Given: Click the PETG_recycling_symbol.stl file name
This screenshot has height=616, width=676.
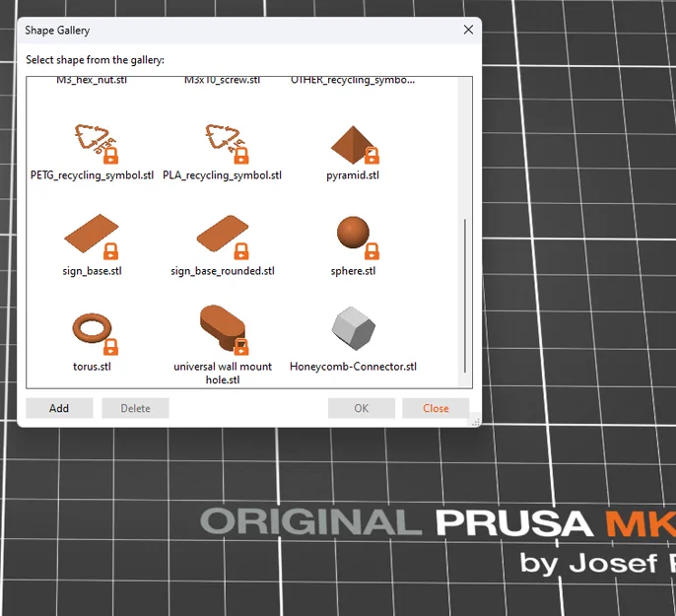Looking at the screenshot, I should 92,175.
